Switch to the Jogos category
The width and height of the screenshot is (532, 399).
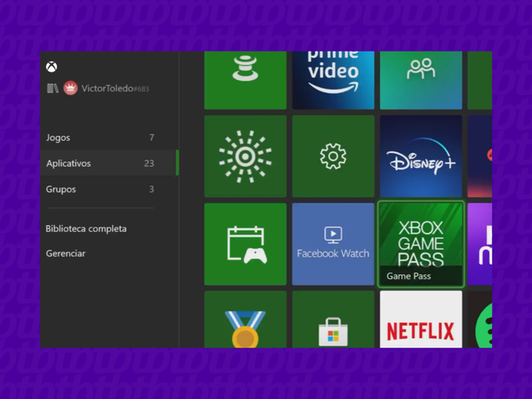click(x=109, y=137)
